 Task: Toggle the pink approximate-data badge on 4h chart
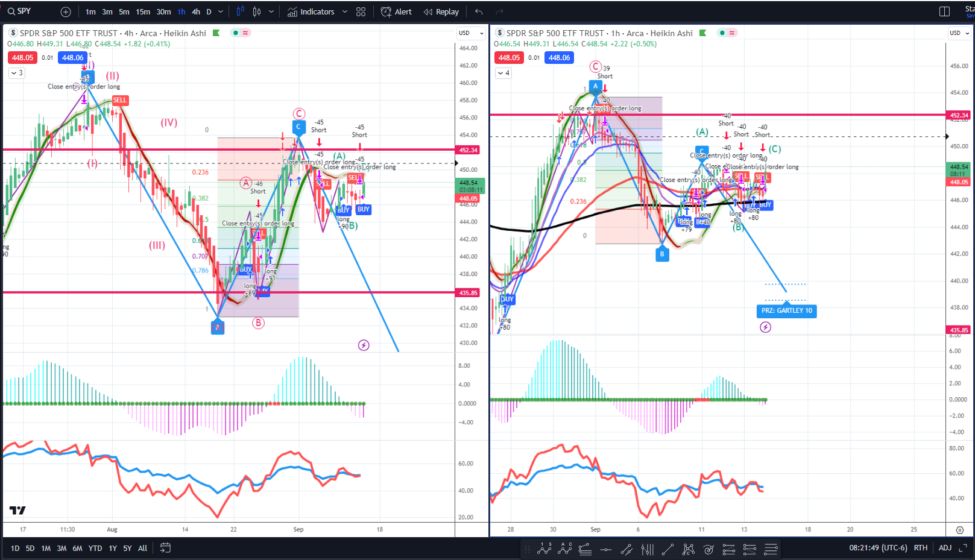click(x=245, y=33)
